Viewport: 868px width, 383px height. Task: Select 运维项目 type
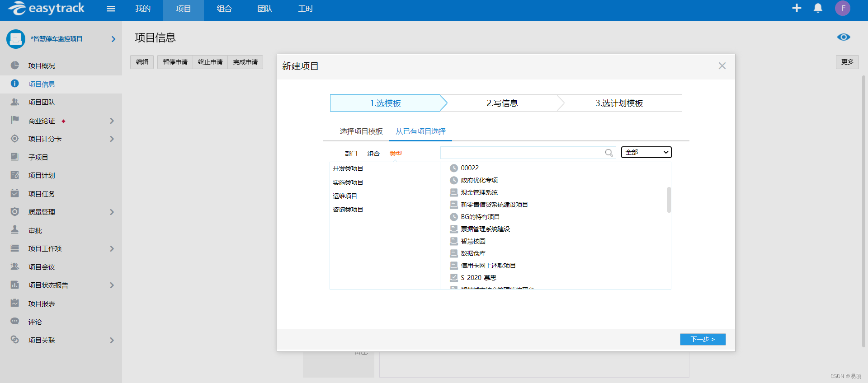coord(345,196)
